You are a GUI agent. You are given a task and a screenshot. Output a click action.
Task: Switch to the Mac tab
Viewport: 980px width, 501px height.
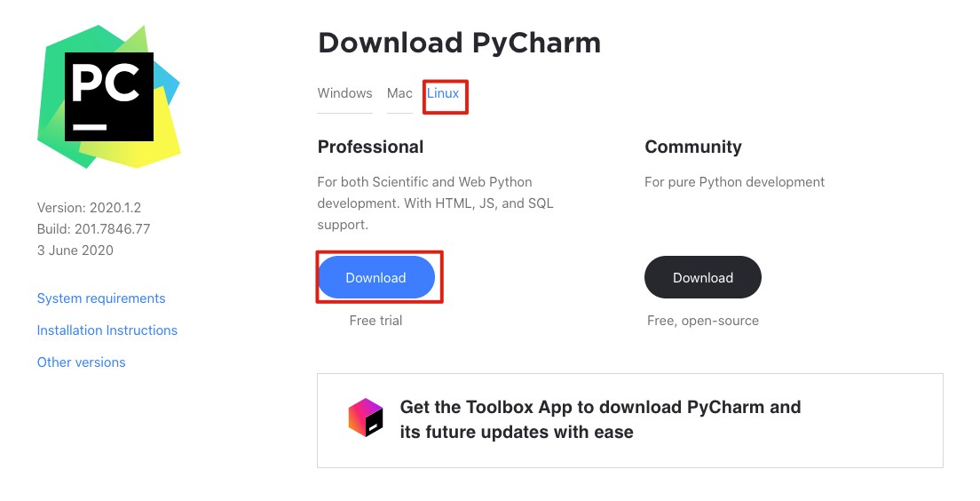click(399, 93)
